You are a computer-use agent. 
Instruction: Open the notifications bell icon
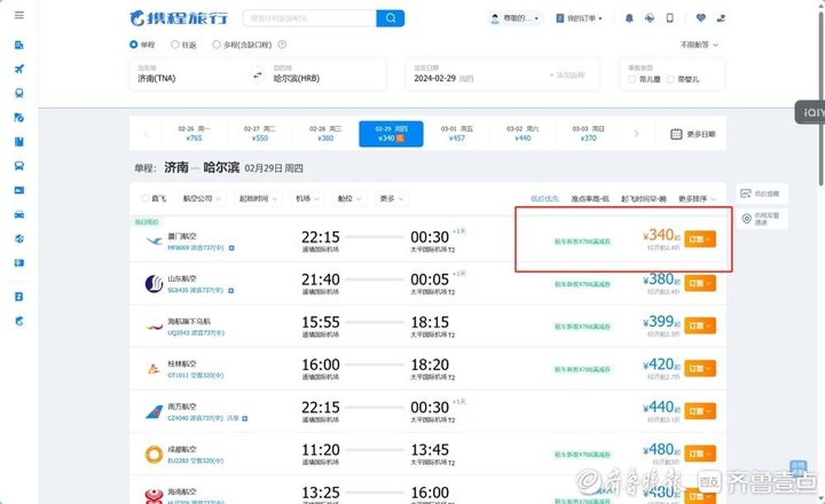[x=629, y=18]
